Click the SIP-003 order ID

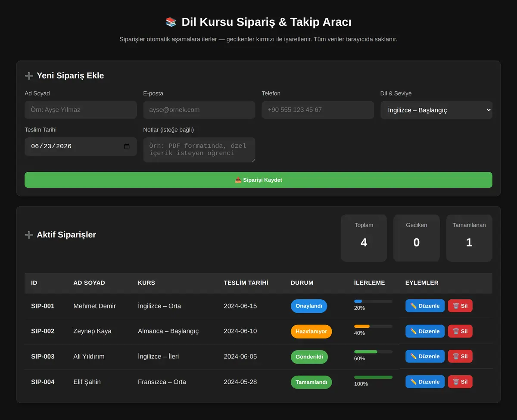[43, 356]
